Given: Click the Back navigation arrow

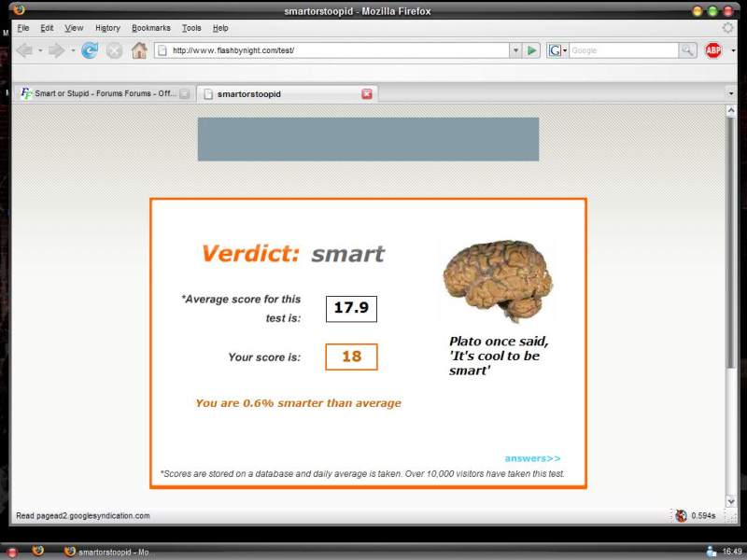Looking at the screenshot, I should [x=24, y=50].
